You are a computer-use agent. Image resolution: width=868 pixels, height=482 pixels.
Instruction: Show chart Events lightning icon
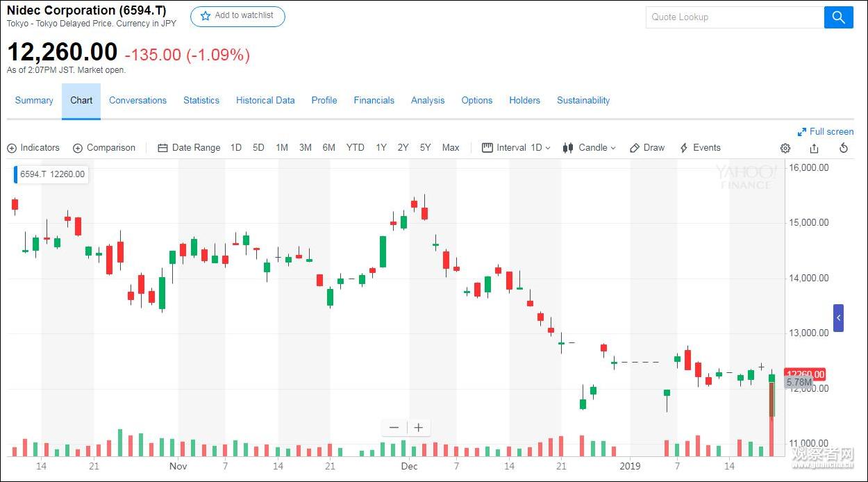(x=700, y=148)
